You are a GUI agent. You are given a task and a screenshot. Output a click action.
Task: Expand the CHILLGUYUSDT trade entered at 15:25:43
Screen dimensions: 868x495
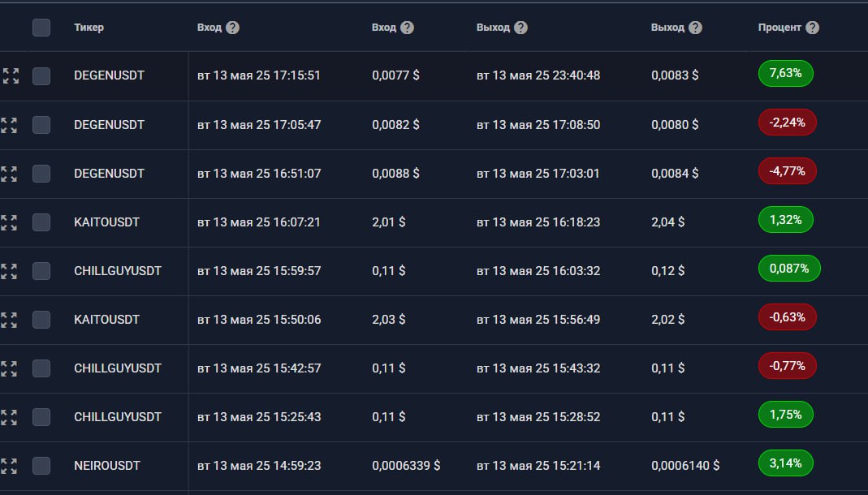click(9, 417)
